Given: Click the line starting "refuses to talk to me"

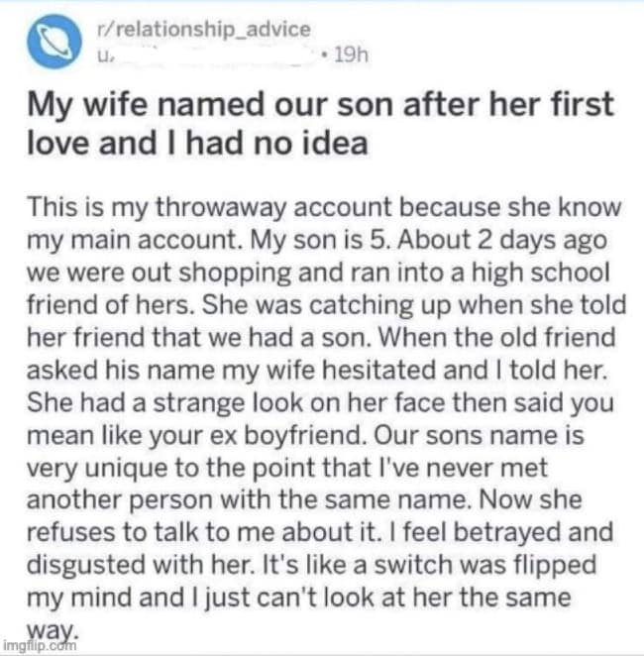Looking at the screenshot, I should (x=320, y=533).
